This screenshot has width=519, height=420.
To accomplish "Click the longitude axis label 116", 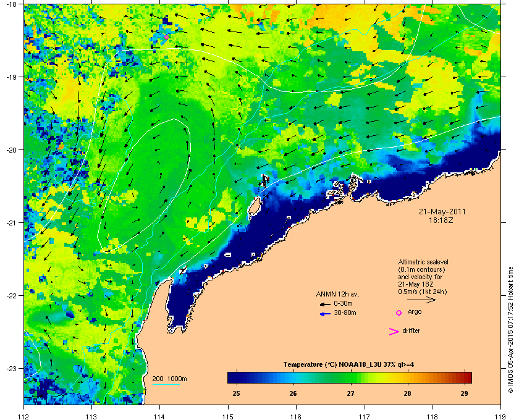I will click(x=296, y=417).
